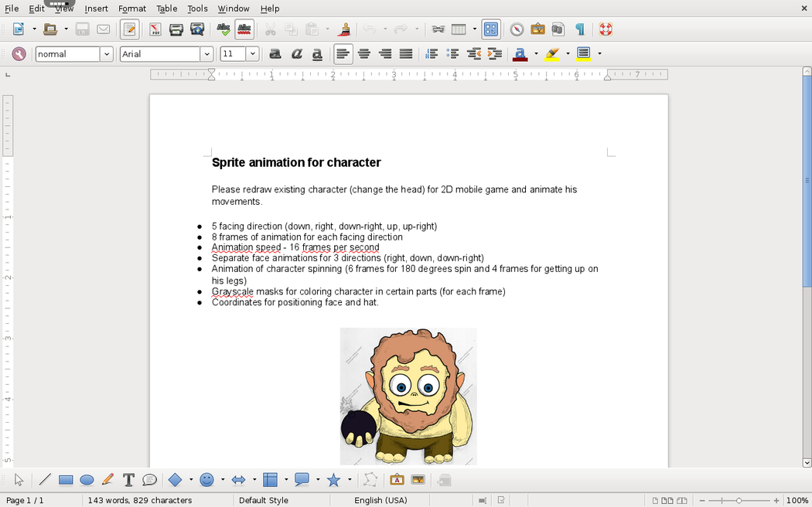
Task: Expand the Arial font name list
Action: click(206, 54)
